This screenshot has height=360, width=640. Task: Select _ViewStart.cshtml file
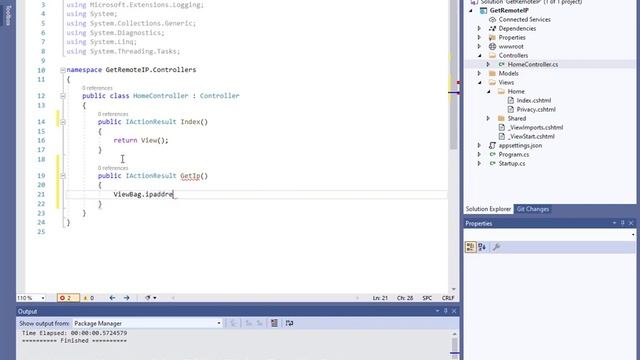tap(531, 136)
